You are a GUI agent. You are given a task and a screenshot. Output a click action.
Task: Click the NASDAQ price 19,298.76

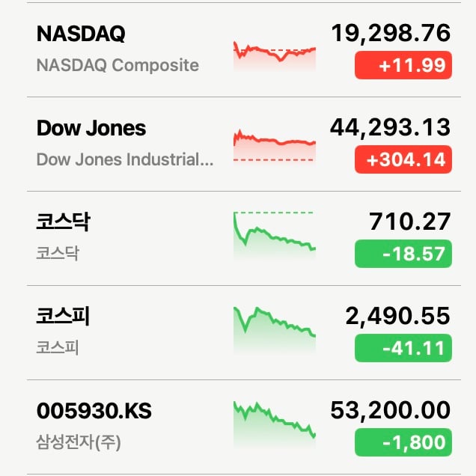pos(391,33)
